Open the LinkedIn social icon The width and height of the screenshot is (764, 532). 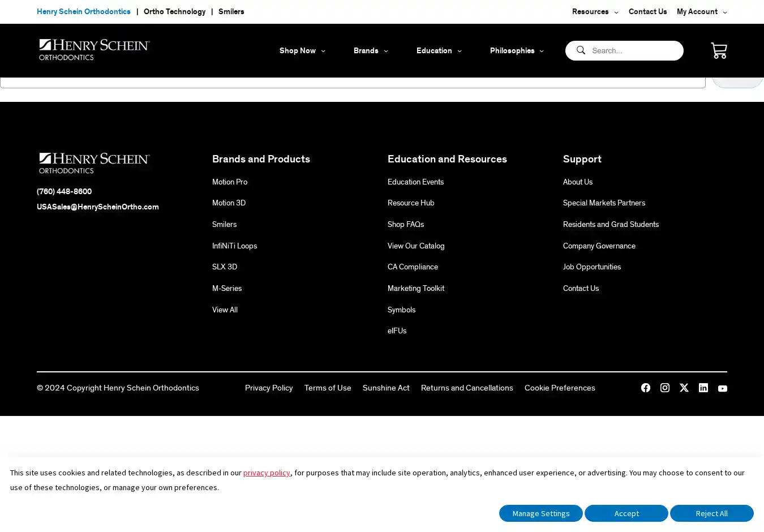coord(703,388)
